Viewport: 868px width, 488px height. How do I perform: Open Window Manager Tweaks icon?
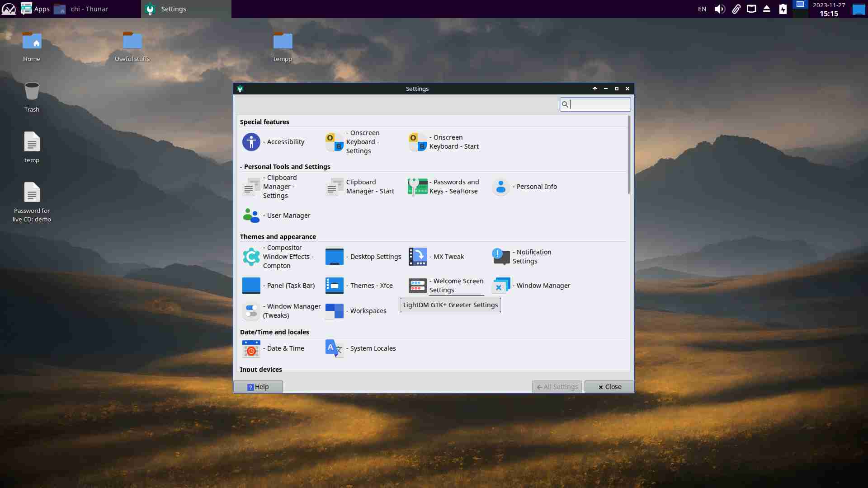click(x=251, y=311)
